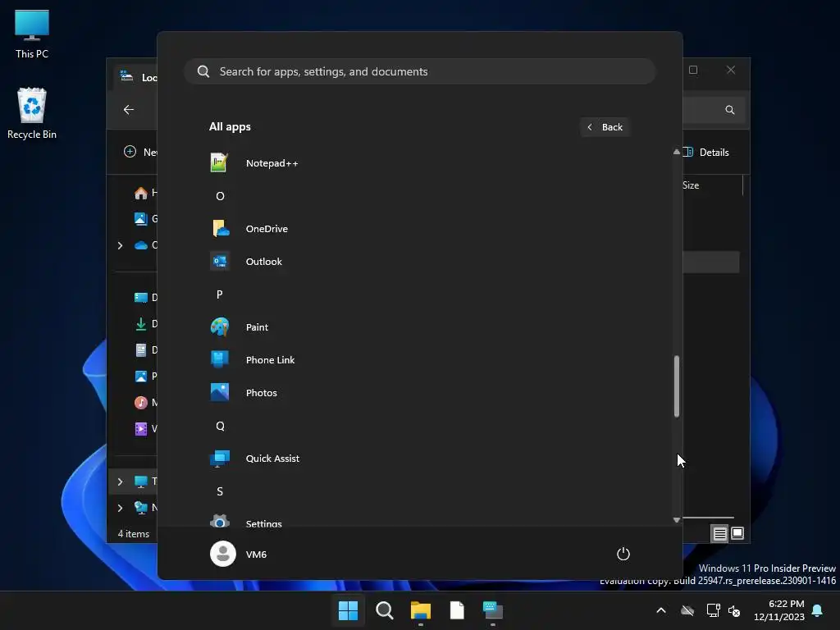
Task: Launch OneDrive from the apps list
Action: coord(418,229)
